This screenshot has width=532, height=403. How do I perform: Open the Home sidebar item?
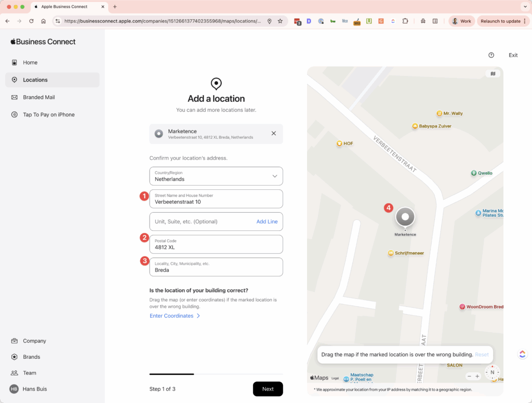[x=30, y=62]
